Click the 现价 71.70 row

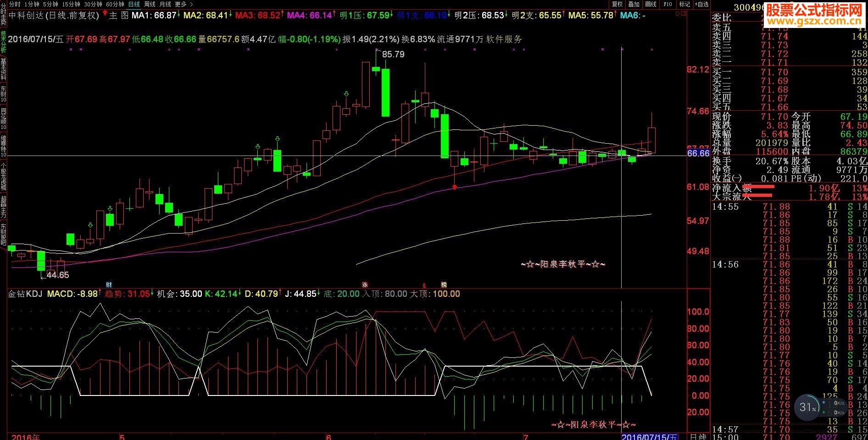tap(750, 117)
